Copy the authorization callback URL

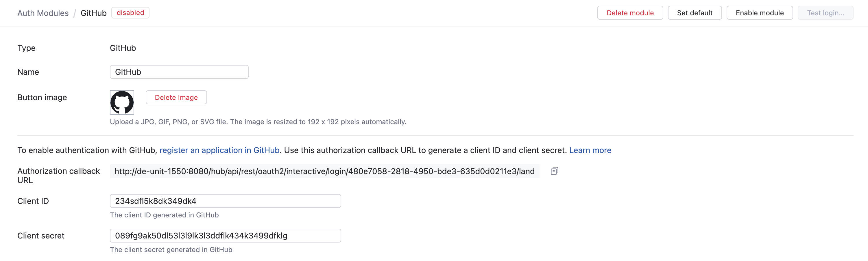pos(554,171)
